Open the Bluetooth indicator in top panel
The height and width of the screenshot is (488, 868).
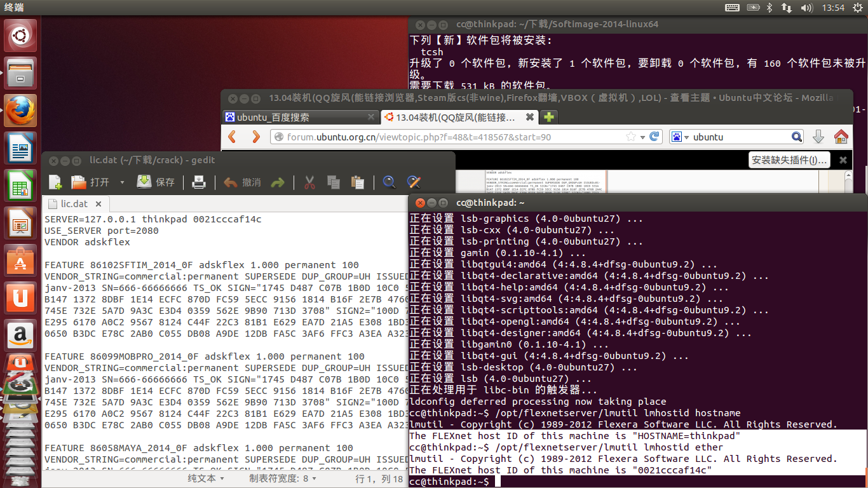(x=768, y=8)
